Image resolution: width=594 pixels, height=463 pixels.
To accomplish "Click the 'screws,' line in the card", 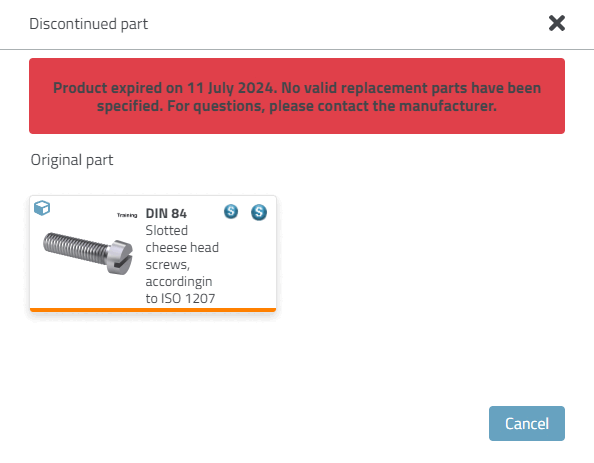I will pos(167,264).
